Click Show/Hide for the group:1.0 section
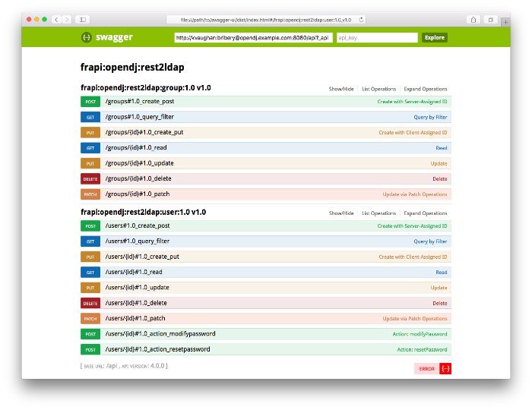The image size is (532, 410). pyautogui.click(x=341, y=89)
